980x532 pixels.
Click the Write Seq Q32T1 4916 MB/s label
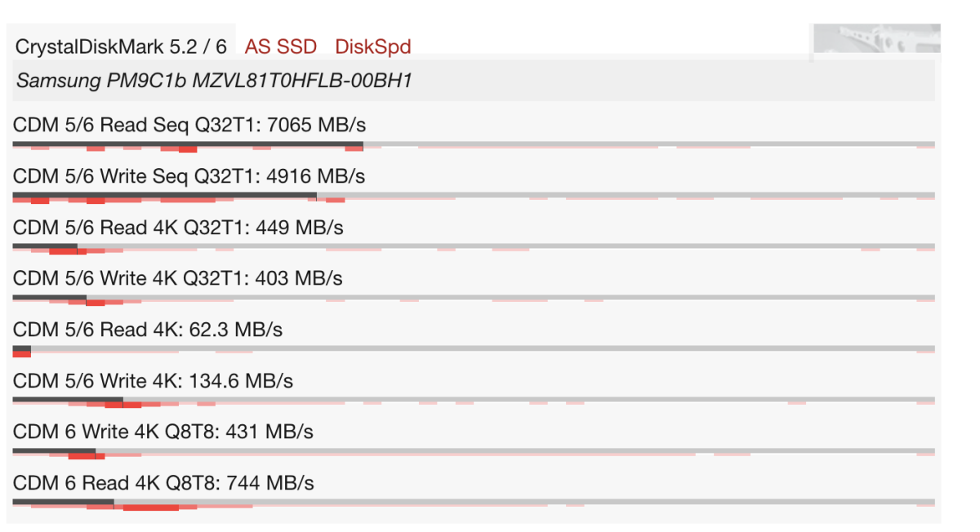click(x=189, y=176)
